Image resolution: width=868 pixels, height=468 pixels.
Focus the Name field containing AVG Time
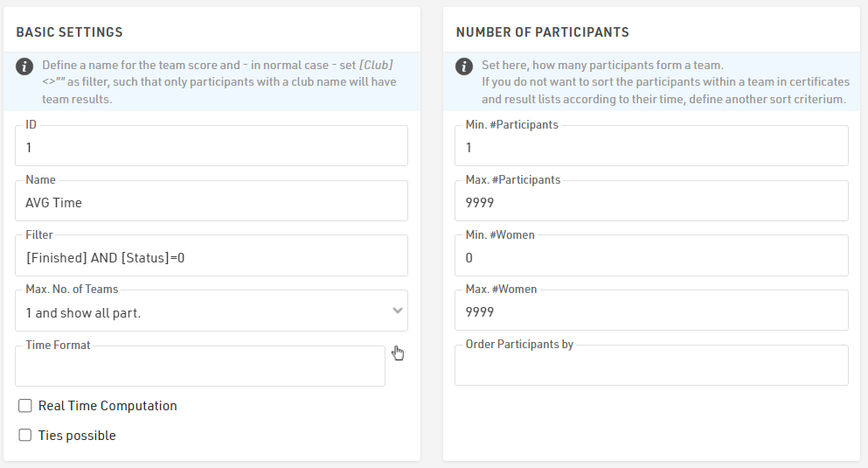[212, 202]
